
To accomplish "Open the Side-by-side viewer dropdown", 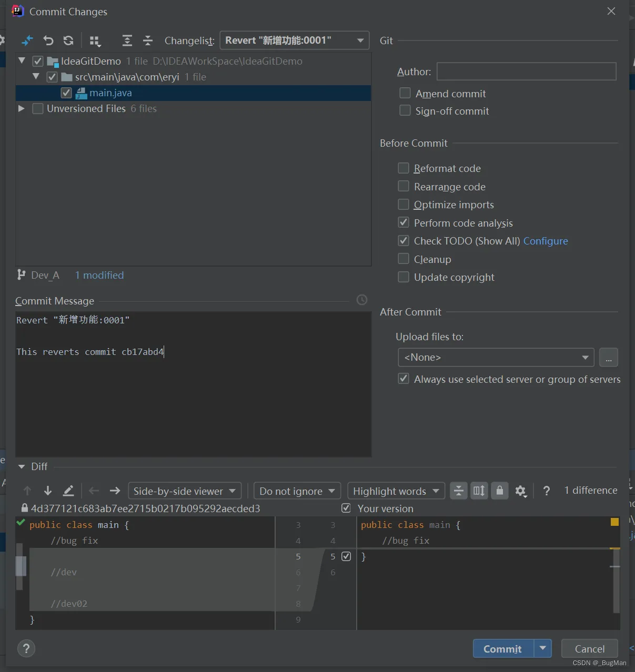I will point(185,491).
